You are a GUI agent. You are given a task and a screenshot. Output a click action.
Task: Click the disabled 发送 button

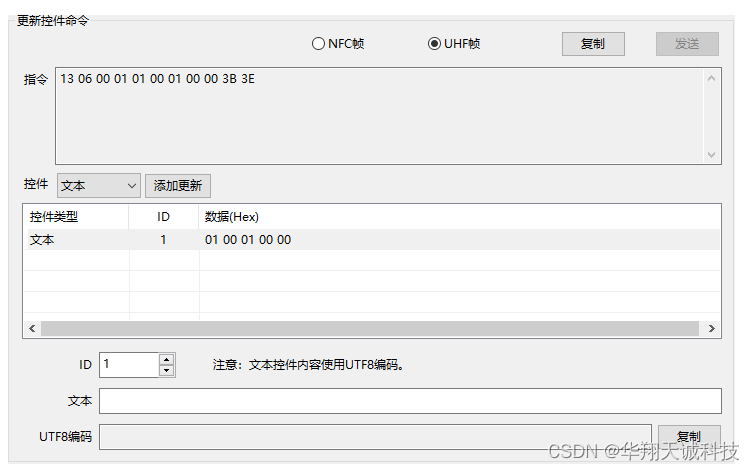tap(687, 44)
